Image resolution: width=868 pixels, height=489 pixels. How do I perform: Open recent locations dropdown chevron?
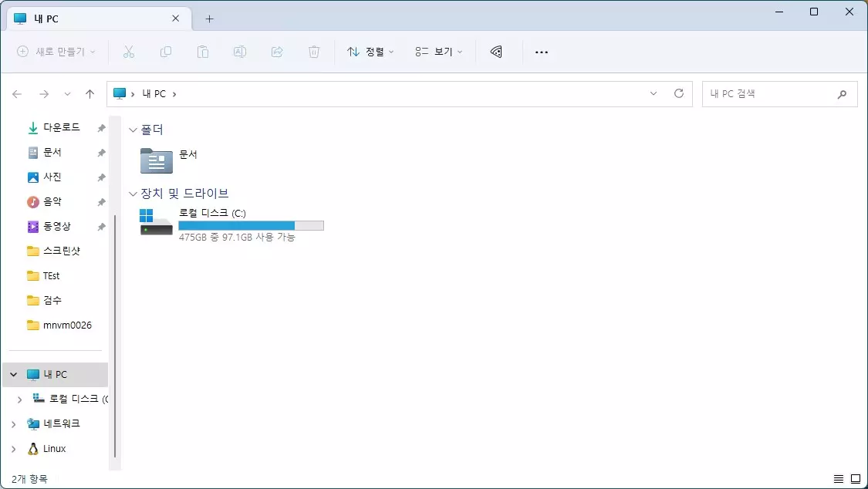point(67,94)
